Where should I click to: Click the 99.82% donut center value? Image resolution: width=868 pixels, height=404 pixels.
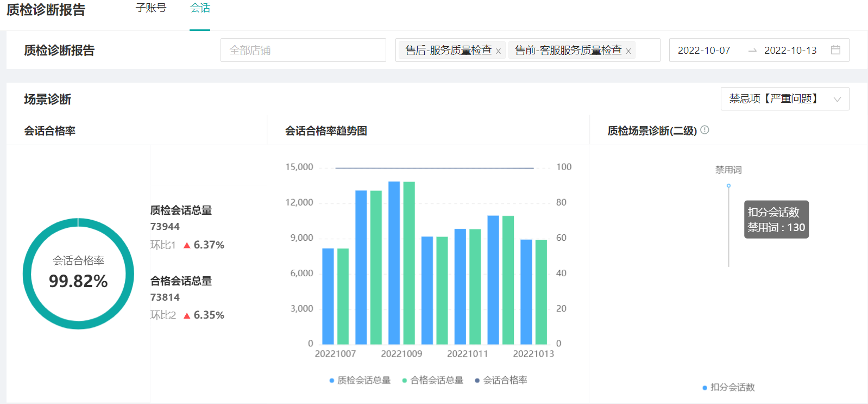point(78,281)
